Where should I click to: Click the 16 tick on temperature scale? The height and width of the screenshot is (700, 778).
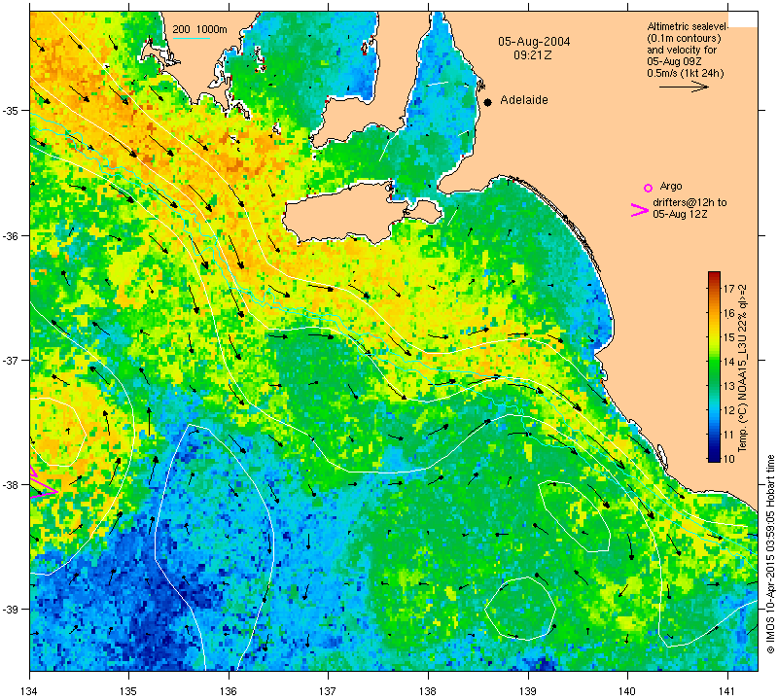coord(728,313)
